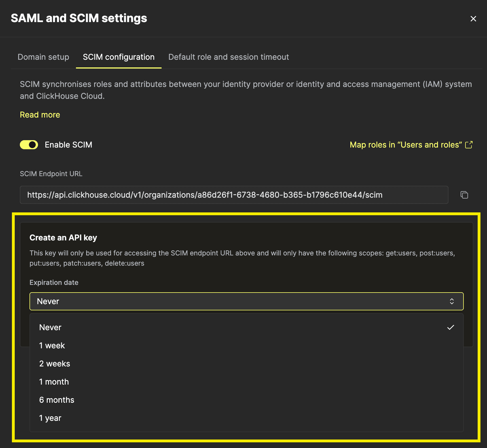Click the Enable SCIM label text
The height and width of the screenshot is (448, 487).
69,145
